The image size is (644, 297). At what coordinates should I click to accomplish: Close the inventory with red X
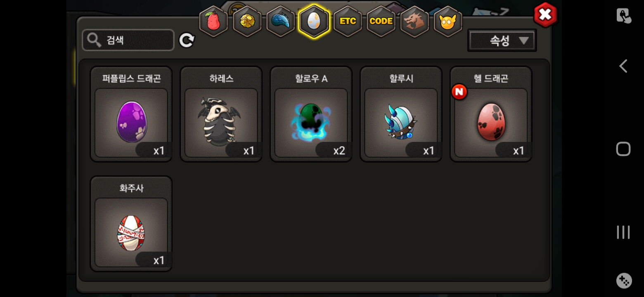point(545,15)
